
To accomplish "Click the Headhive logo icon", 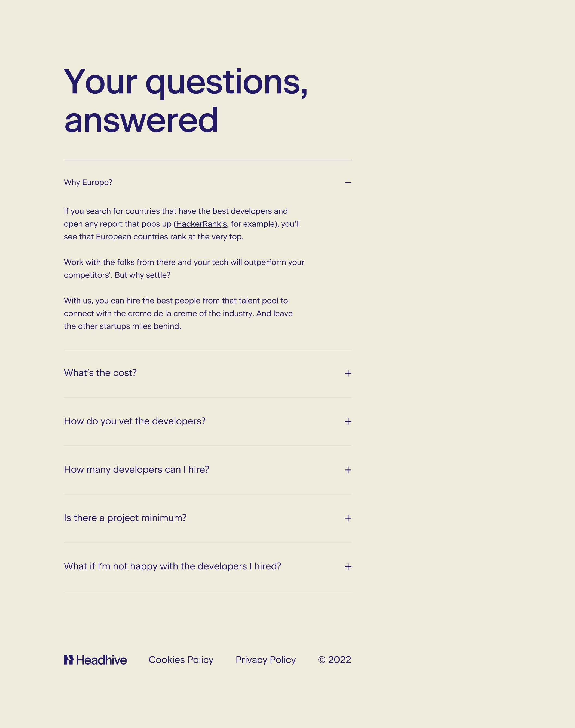I will tap(69, 660).
